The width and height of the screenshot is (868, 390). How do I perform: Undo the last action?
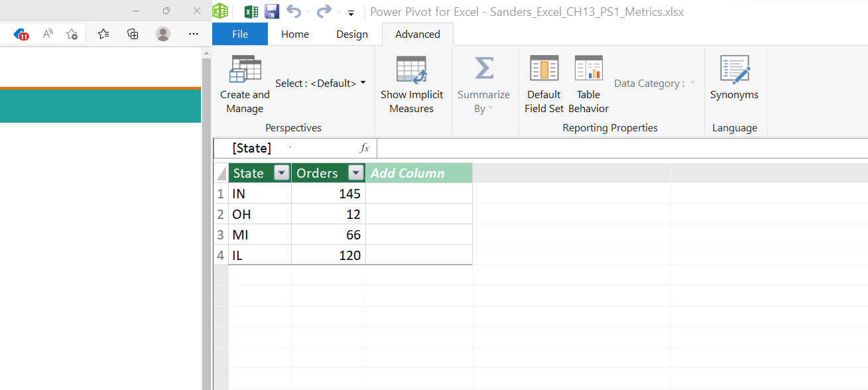point(293,12)
